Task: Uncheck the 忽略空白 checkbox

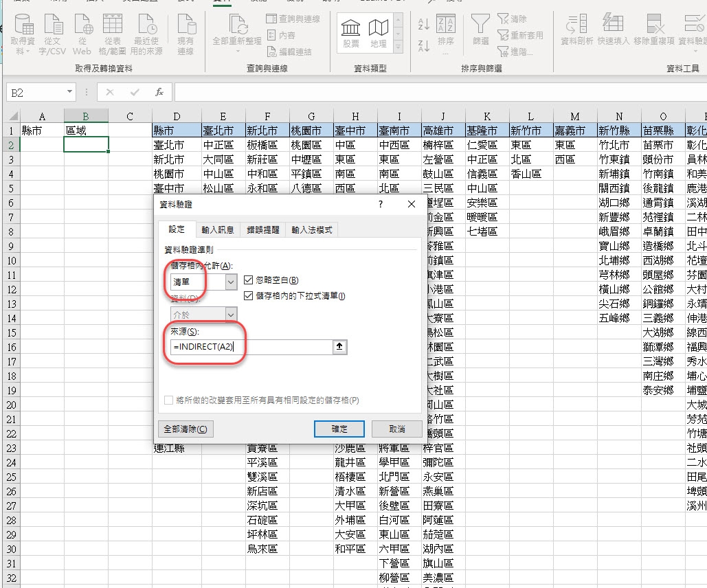Action: tap(249, 280)
